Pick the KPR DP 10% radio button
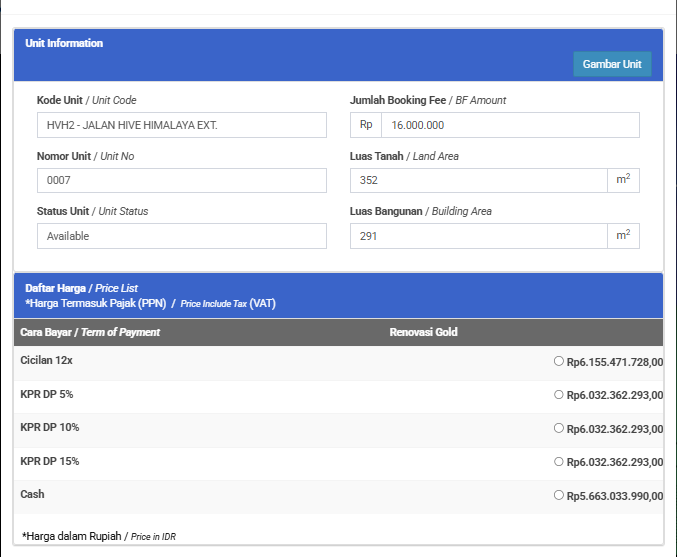677x557 pixels. [x=559, y=428]
